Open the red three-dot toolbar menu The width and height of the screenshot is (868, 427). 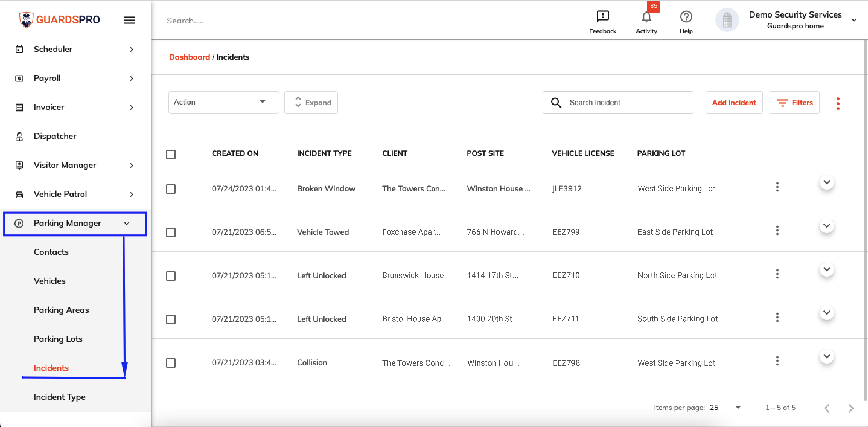[838, 103]
